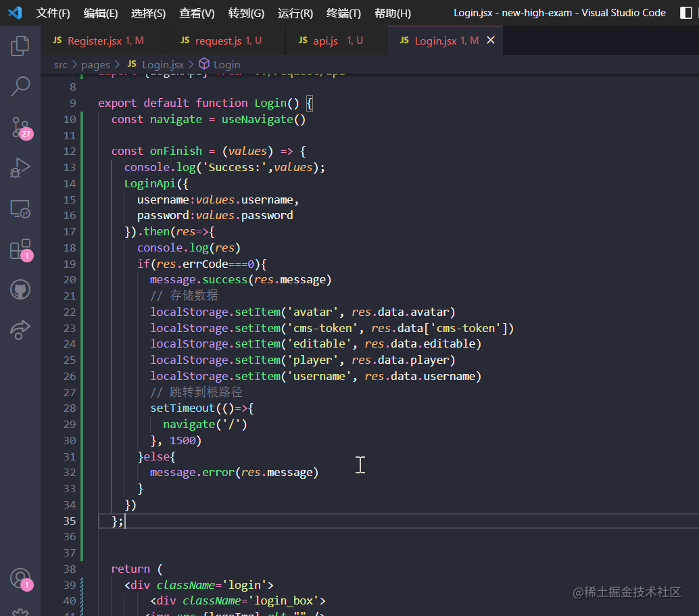Open the GitHub panel icon
The width and height of the screenshot is (699, 616).
point(20,289)
